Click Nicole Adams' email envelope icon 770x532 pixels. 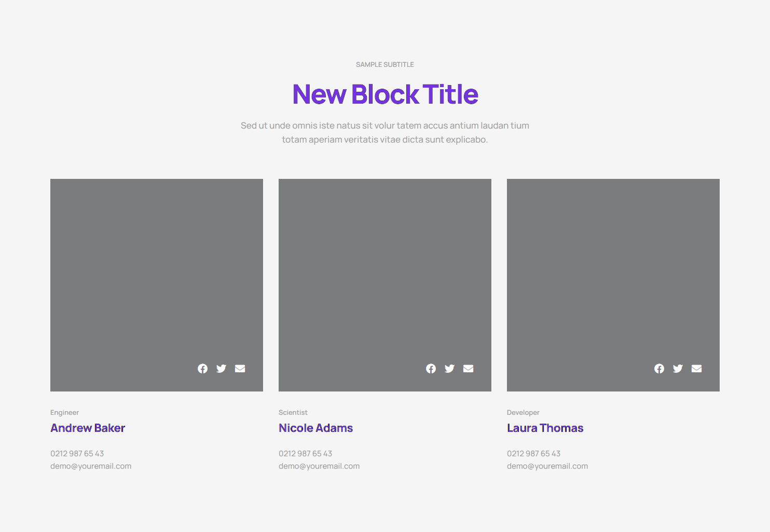coord(468,369)
